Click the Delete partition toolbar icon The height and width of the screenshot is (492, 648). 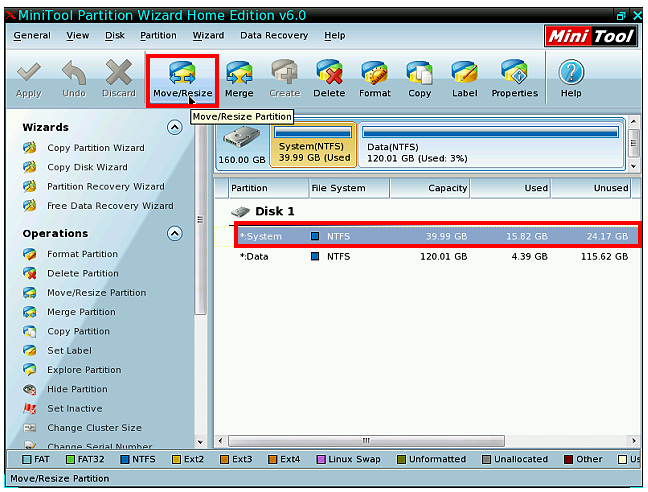pos(329,79)
